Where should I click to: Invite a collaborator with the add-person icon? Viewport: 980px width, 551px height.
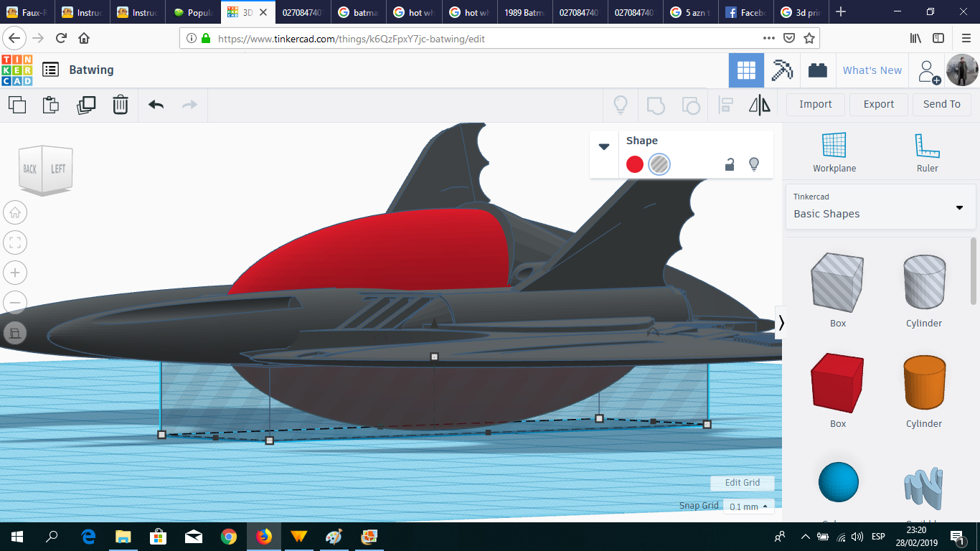point(929,70)
